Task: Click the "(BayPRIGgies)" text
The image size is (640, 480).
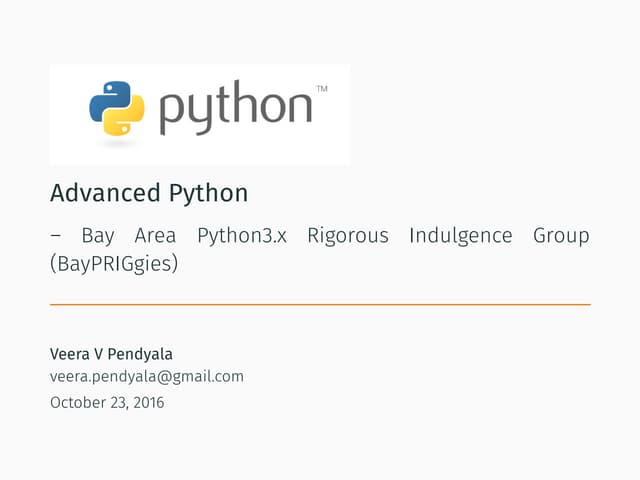Action: coord(113,266)
